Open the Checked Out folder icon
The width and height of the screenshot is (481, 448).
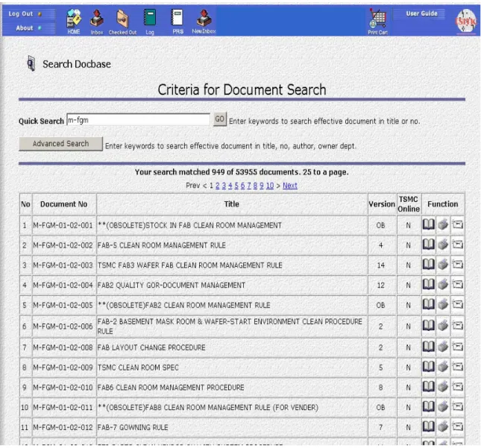tap(122, 22)
